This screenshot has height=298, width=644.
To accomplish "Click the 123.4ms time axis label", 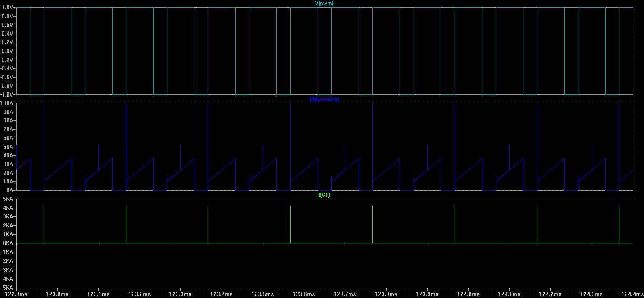I will (x=222, y=294).
